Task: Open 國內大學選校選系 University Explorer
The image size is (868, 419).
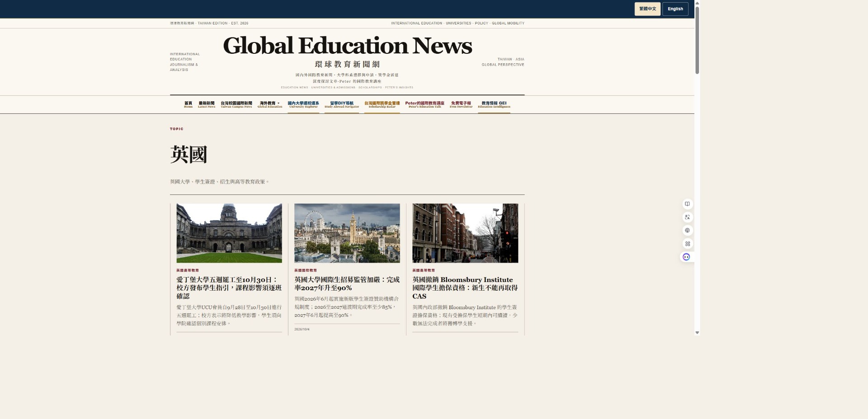Action: [x=303, y=104]
